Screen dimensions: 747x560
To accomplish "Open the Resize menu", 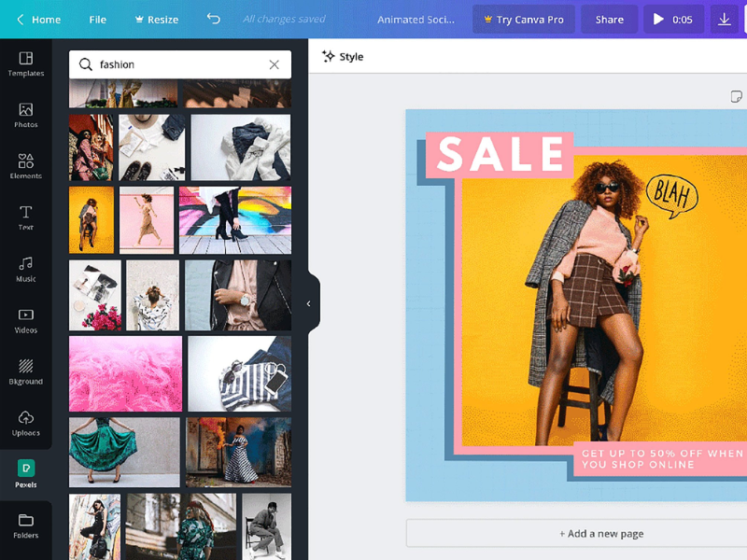I will (156, 20).
